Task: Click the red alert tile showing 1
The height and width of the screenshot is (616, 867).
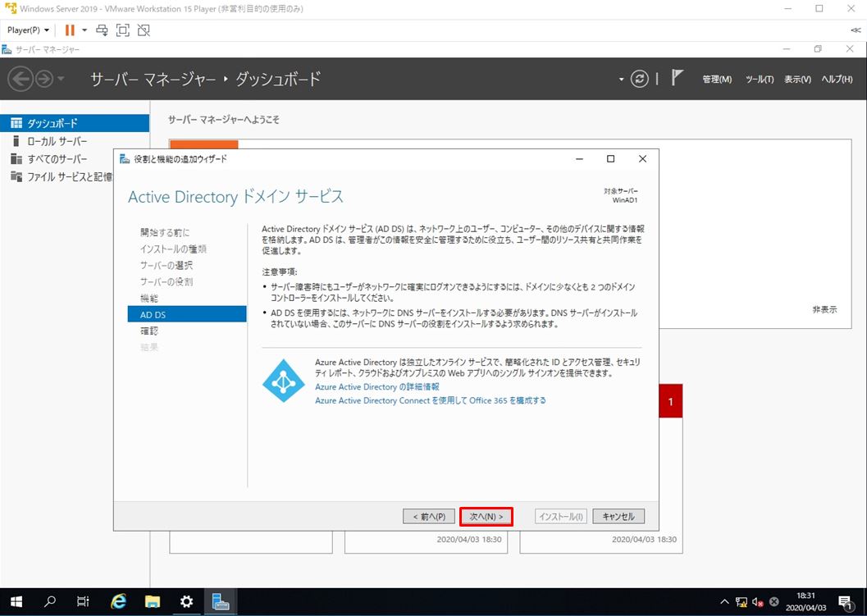Action: click(x=671, y=401)
